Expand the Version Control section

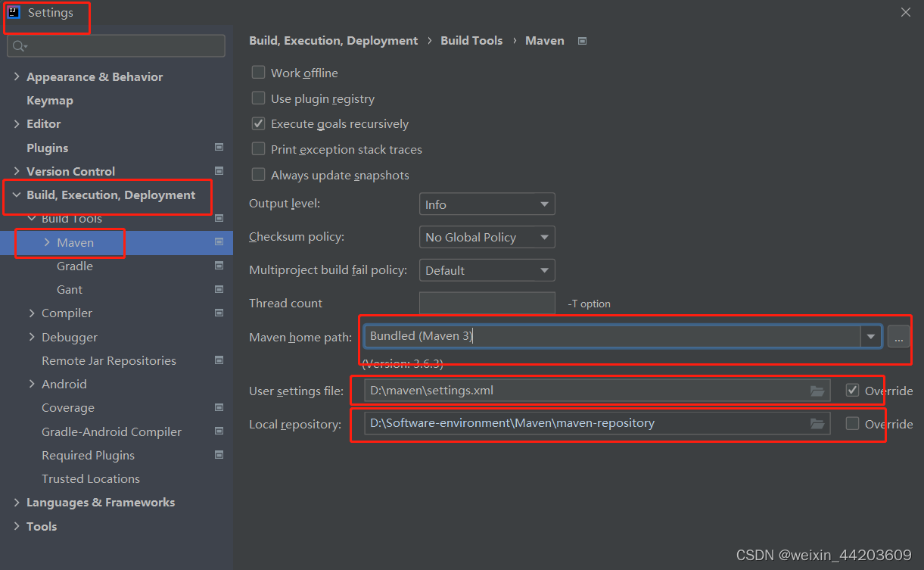(x=17, y=171)
